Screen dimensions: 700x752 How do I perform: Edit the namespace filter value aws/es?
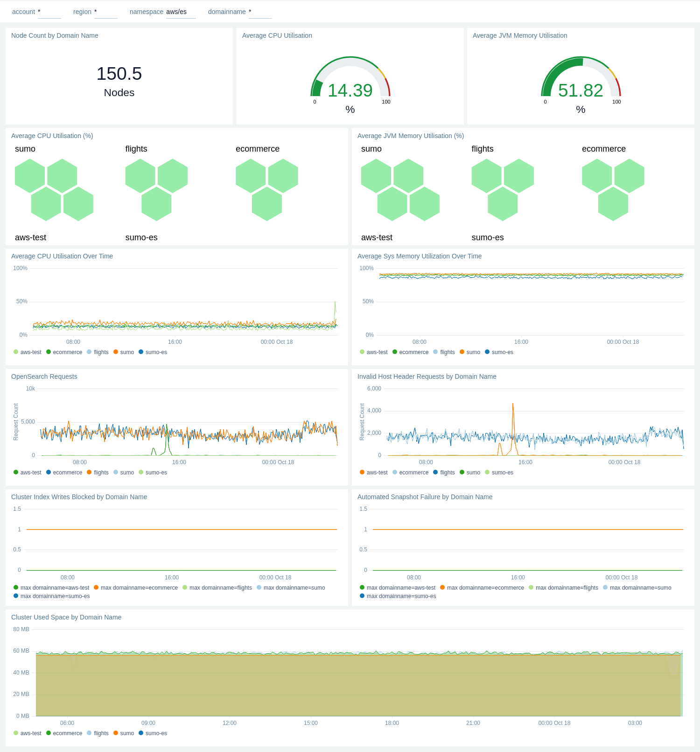tap(181, 12)
